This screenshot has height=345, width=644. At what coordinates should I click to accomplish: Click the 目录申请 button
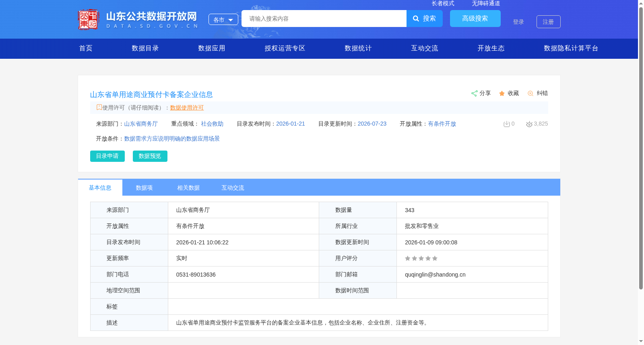(107, 156)
